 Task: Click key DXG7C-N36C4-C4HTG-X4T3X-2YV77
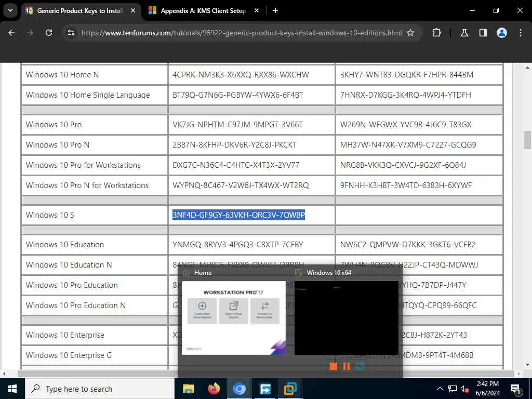tap(236, 165)
